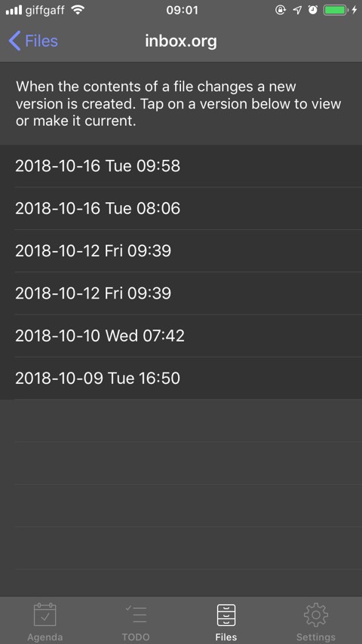
Task: Tap the 09:01 clock in status bar
Action: click(182, 11)
